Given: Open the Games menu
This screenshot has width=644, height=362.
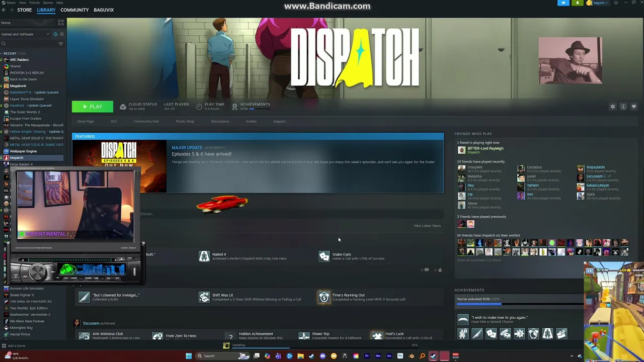Looking at the screenshot, I should tap(48, 3).
